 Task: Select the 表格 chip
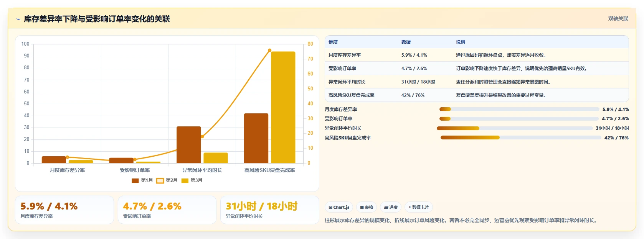(x=367, y=207)
